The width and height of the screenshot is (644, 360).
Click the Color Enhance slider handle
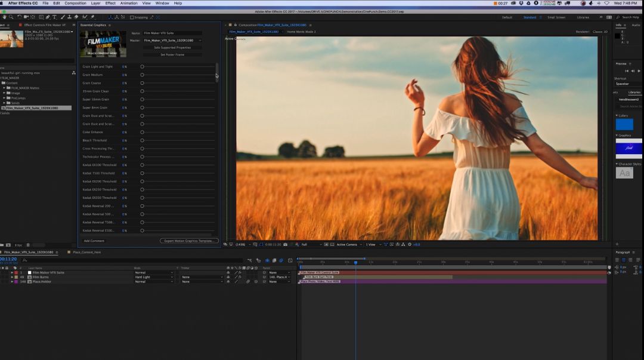pyautogui.click(x=142, y=132)
